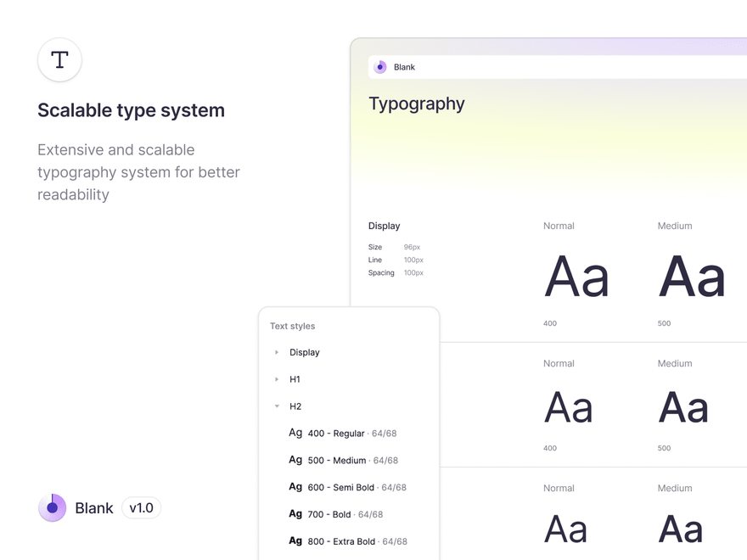Expand the Display text style group

[277, 352]
